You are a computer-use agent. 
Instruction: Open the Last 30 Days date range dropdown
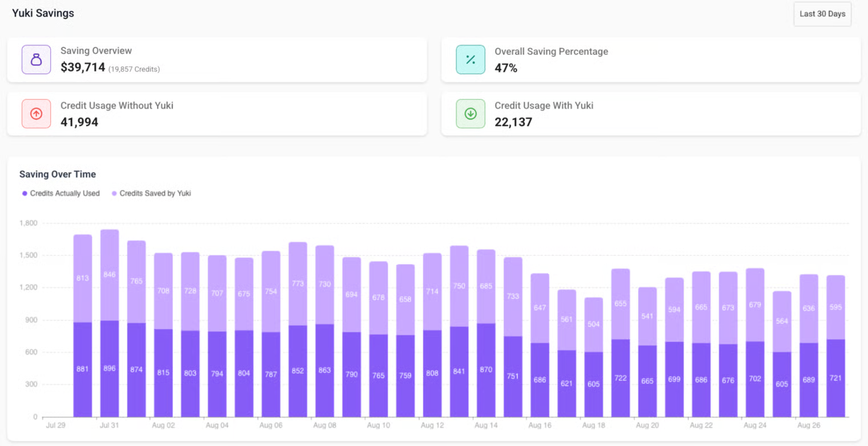822,14
